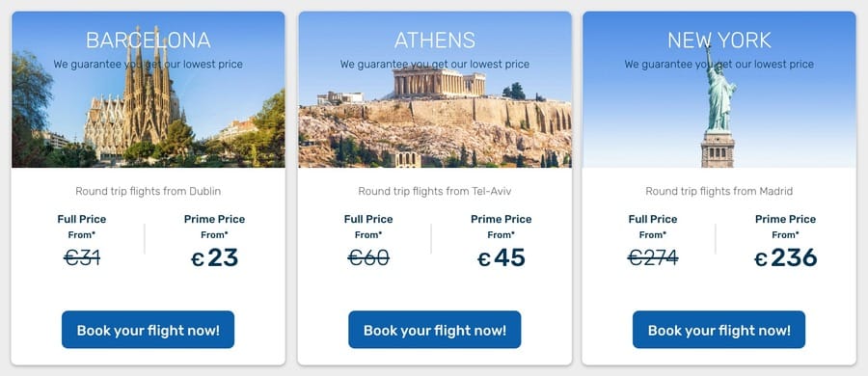Open the New York Statue of Liberty image
The height and width of the screenshot is (376, 868).
(719, 90)
